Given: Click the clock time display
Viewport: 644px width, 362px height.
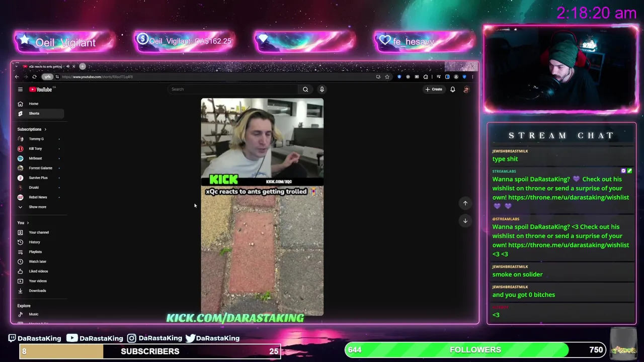Looking at the screenshot, I should pyautogui.click(x=596, y=13).
